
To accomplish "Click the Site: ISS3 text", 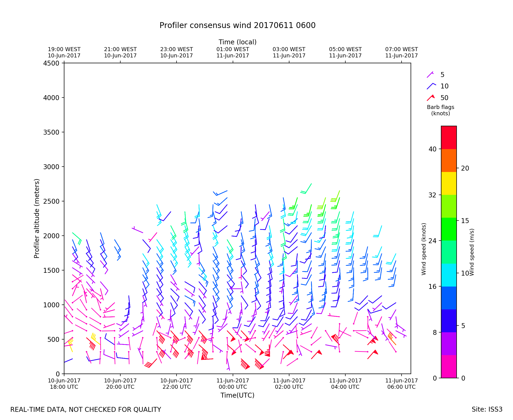I will pos(487,409).
